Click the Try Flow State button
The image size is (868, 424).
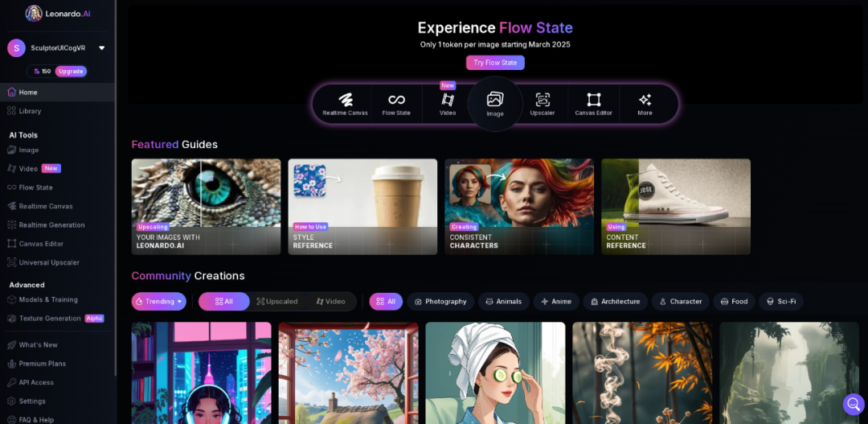tap(495, 63)
